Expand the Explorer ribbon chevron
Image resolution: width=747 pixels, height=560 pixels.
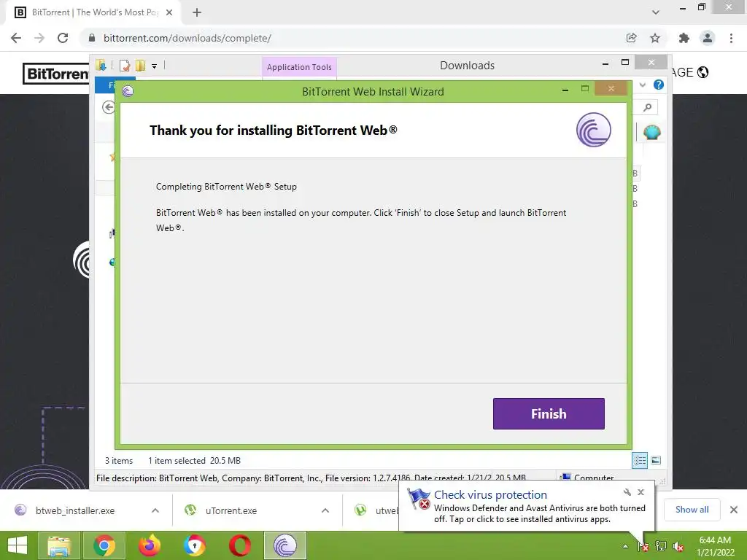(642, 85)
